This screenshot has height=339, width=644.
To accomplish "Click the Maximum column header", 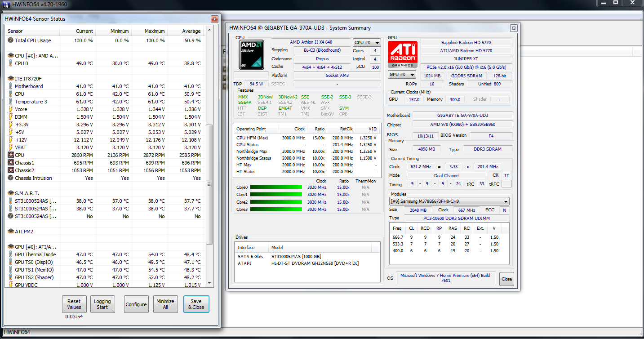I will coord(150,31).
